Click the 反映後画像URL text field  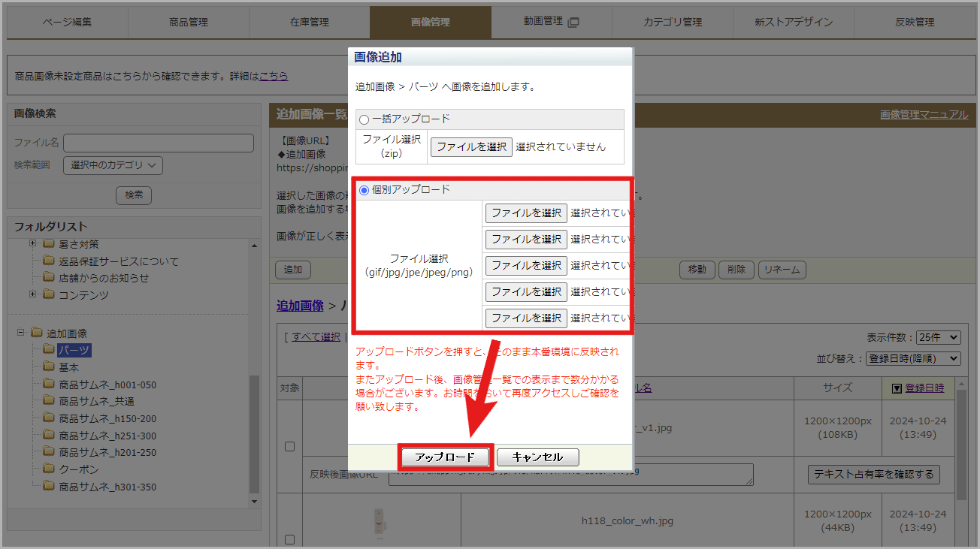(570, 474)
